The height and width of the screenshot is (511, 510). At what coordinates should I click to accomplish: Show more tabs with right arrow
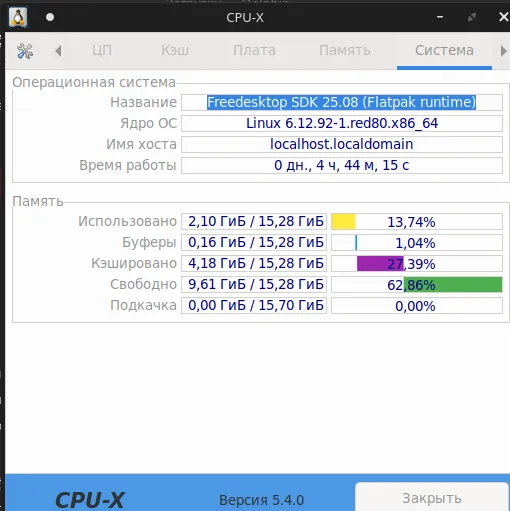pyautogui.click(x=503, y=51)
